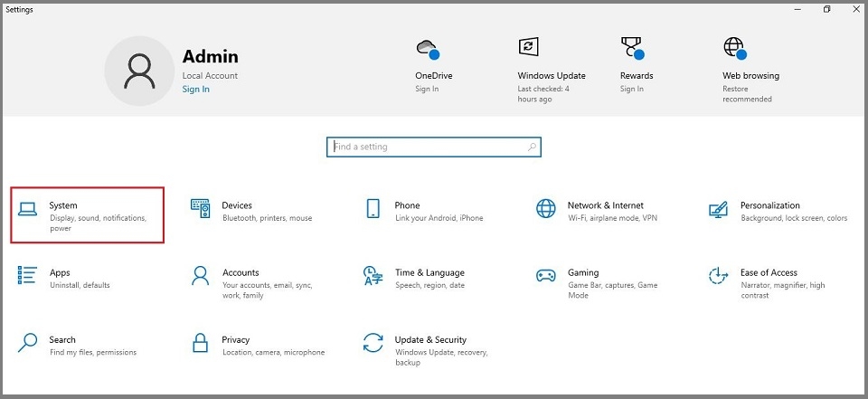The height and width of the screenshot is (399, 868).
Task: Open Personalization settings label
Action: [770, 205]
